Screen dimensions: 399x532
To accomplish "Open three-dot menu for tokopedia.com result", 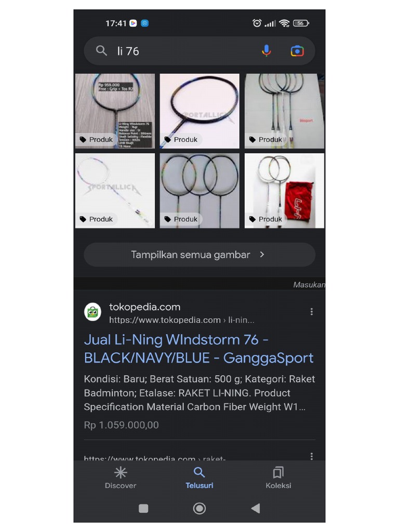I will [x=312, y=312].
